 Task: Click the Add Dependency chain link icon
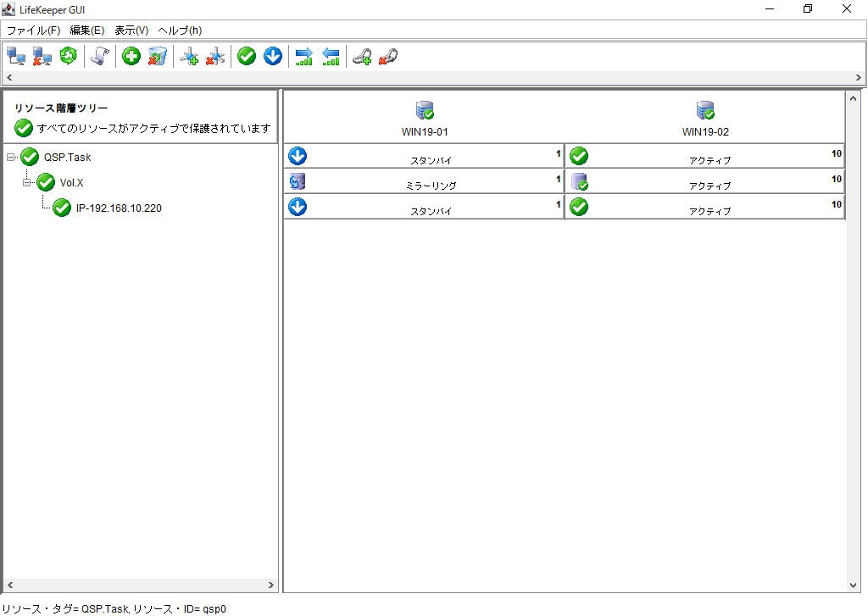362,57
